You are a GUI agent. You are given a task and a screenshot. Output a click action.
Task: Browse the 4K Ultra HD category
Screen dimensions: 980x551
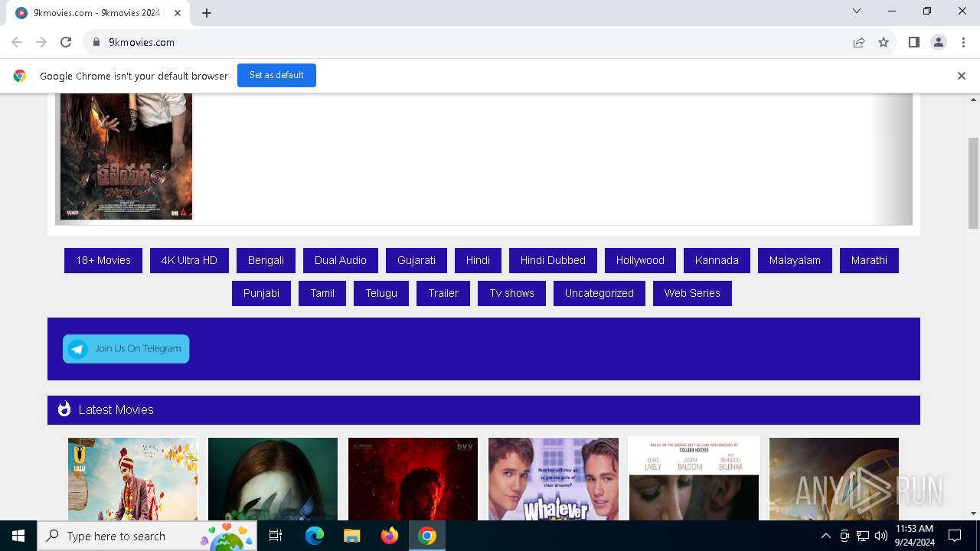point(189,260)
